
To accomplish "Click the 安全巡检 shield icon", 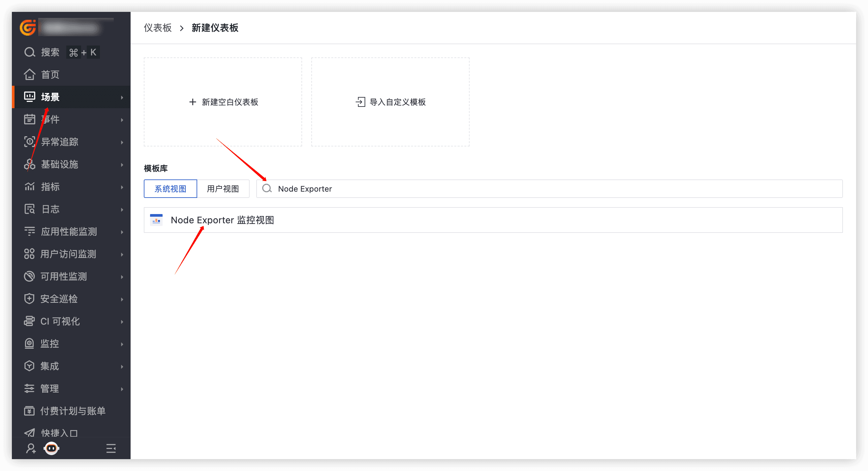I will (29, 299).
